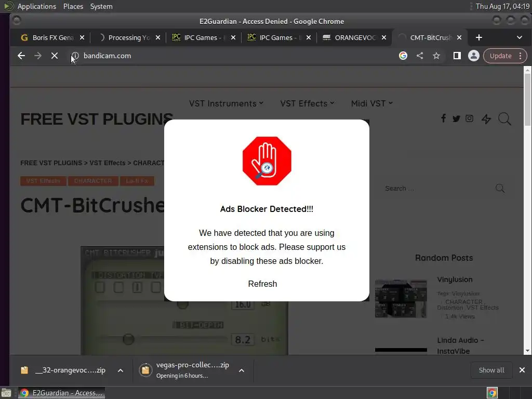Image resolution: width=532 pixels, height=399 pixels.
Task: Open the vegas-pro-collec zip download item
Action: [x=186, y=370]
